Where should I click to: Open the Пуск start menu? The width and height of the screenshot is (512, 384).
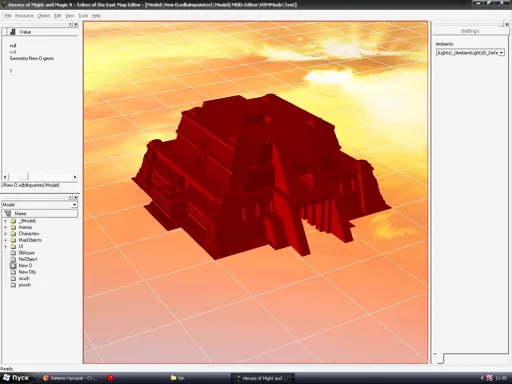17,378
